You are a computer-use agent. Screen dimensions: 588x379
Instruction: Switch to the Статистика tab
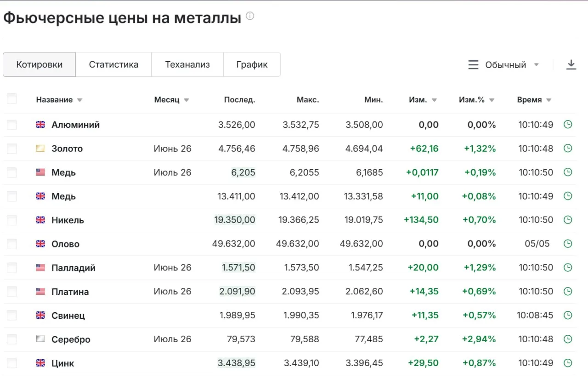[x=113, y=64]
